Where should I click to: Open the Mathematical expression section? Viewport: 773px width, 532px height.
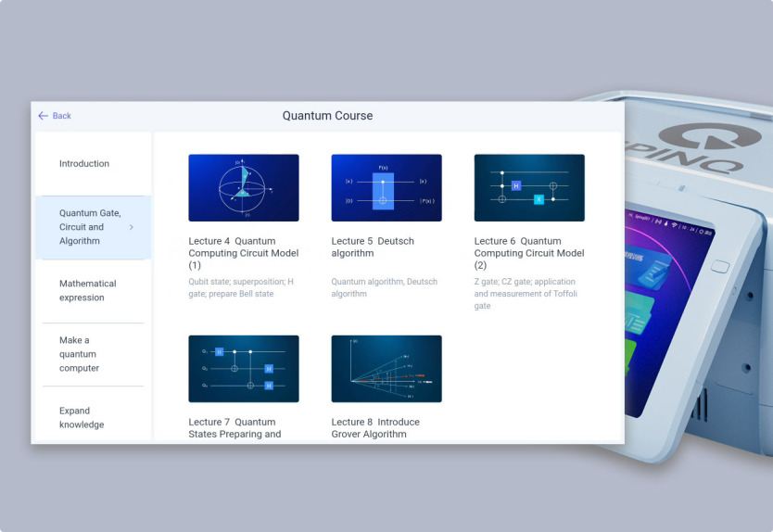[88, 291]
